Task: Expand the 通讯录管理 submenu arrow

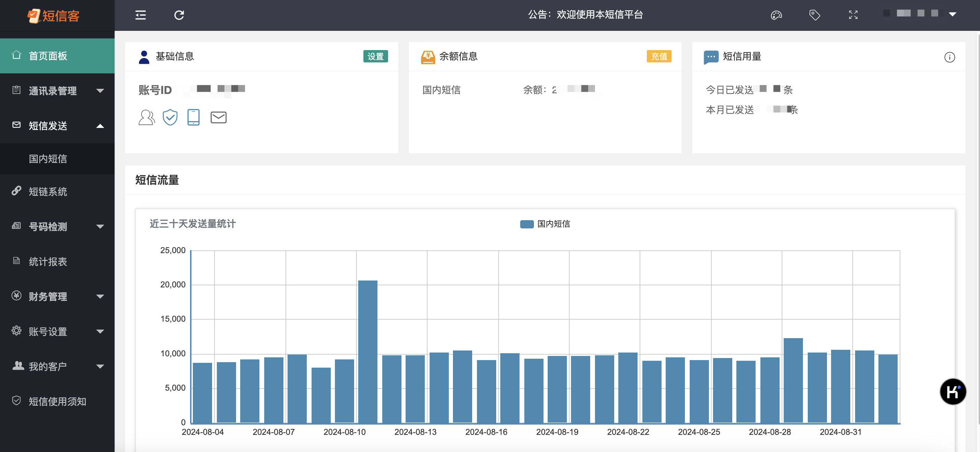Action: coord(100,91)
